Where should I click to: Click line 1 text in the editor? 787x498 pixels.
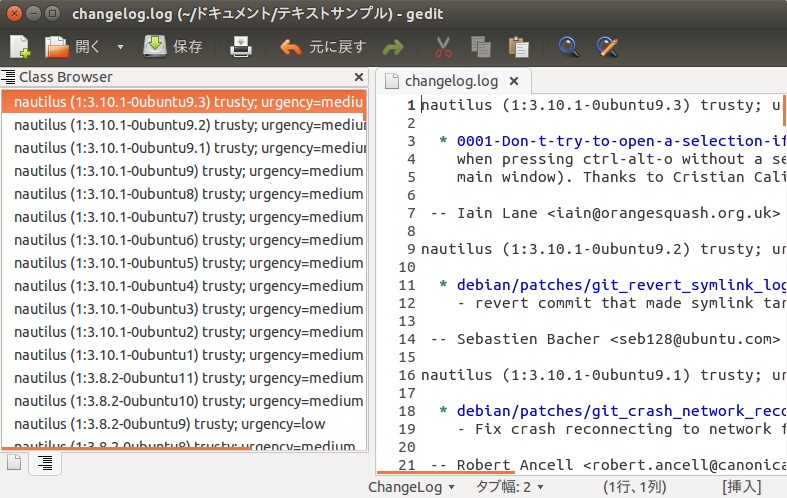[x=601, y=105]
